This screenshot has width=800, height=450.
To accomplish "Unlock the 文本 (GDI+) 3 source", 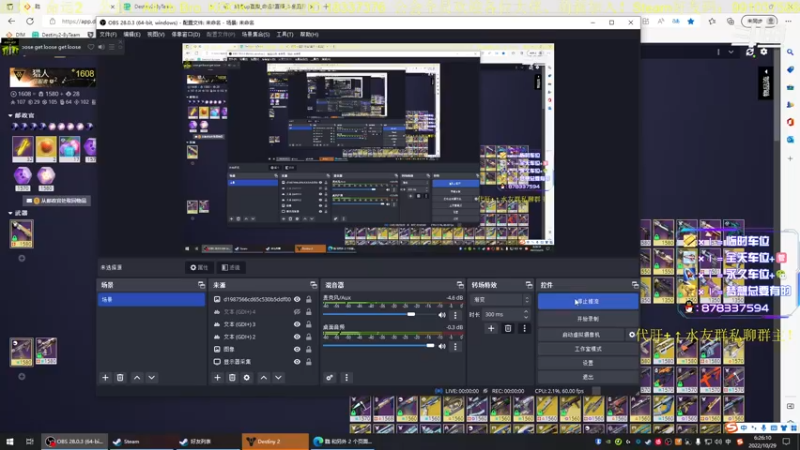I will click(309, 324).
